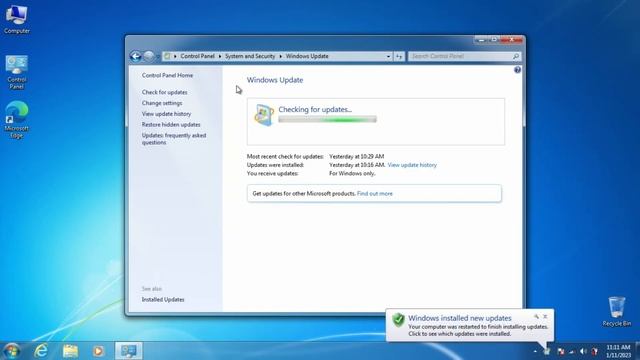This screenshot has width=640, height=360.
Task: Open the Action Center flag tray icon
Action: 561,351
